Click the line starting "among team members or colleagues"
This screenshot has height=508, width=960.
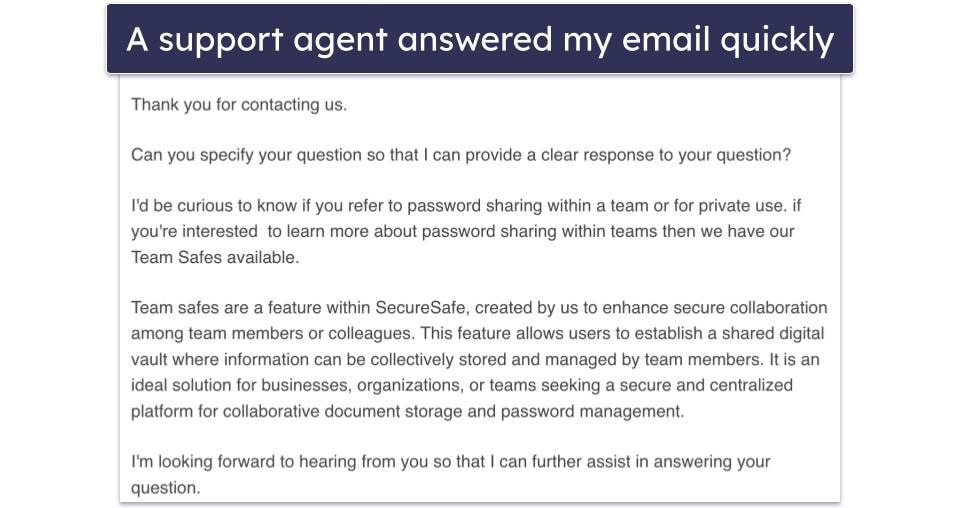(x=478, y=334)
